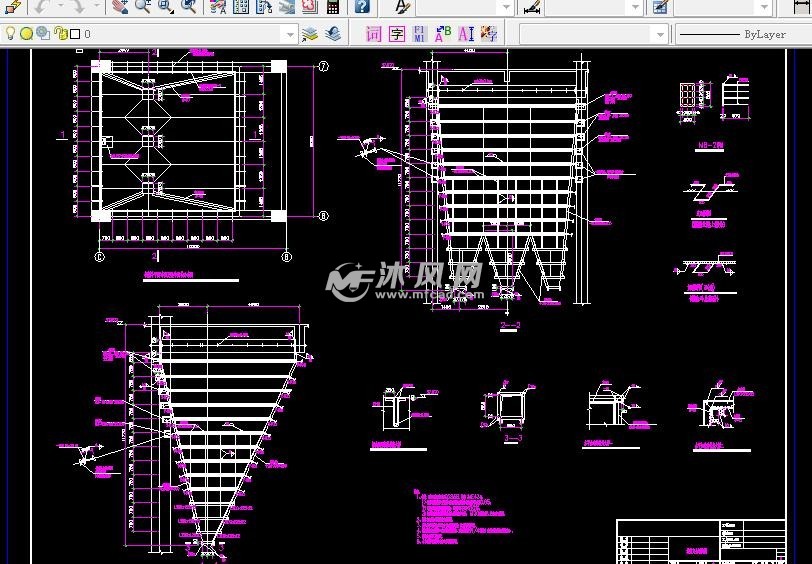Select the Zoom Realtime magnifier tool

143,7
